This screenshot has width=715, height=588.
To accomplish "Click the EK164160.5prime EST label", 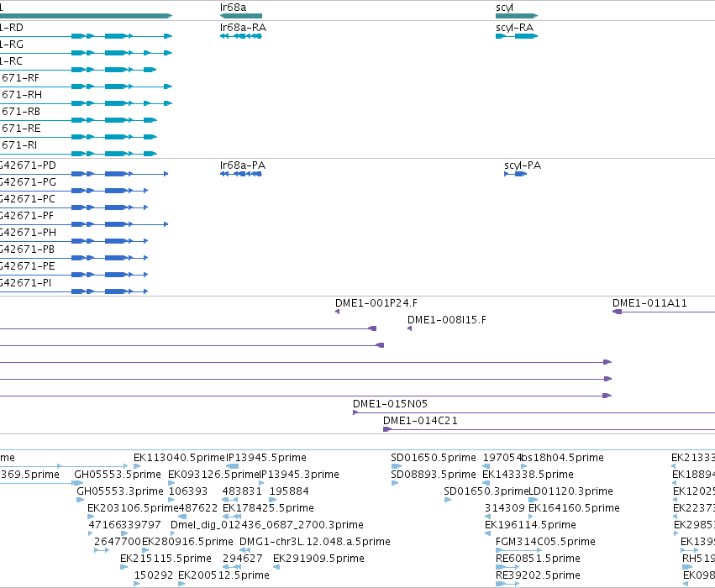I will point(574,508).
